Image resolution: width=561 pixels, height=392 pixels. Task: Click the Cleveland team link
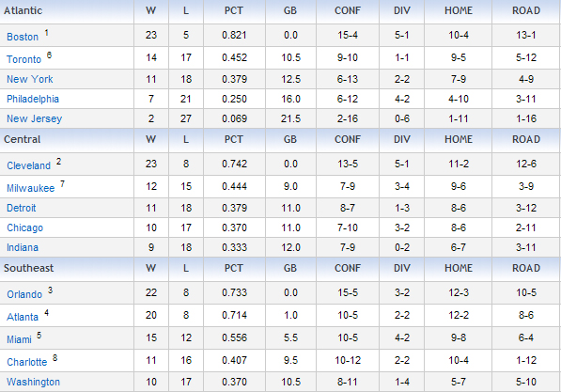click(28, 165)
